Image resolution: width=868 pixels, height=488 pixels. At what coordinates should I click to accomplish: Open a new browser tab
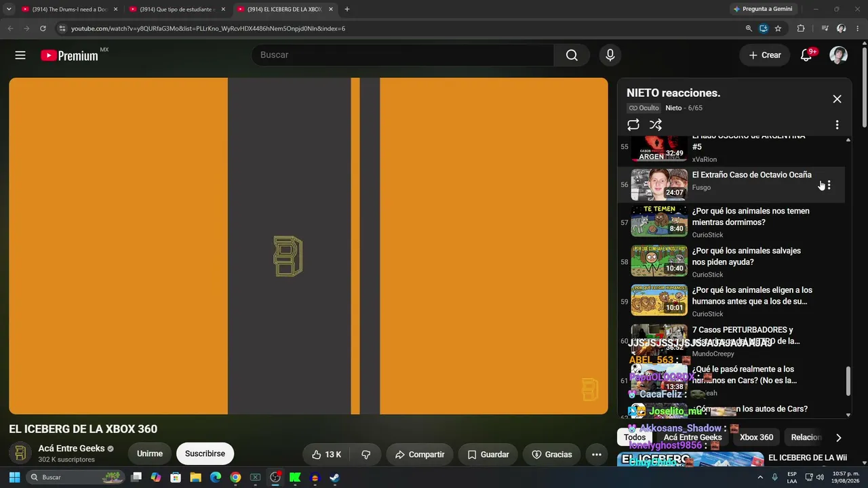coord(347,9)
